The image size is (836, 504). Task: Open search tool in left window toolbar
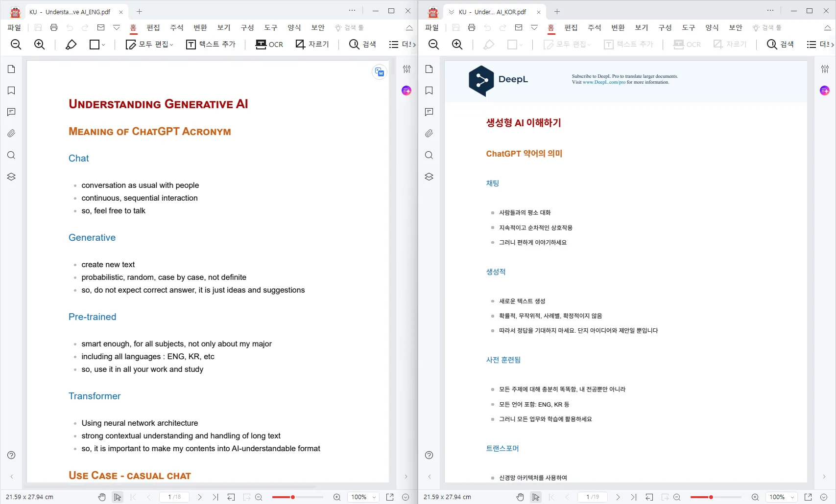362,45
